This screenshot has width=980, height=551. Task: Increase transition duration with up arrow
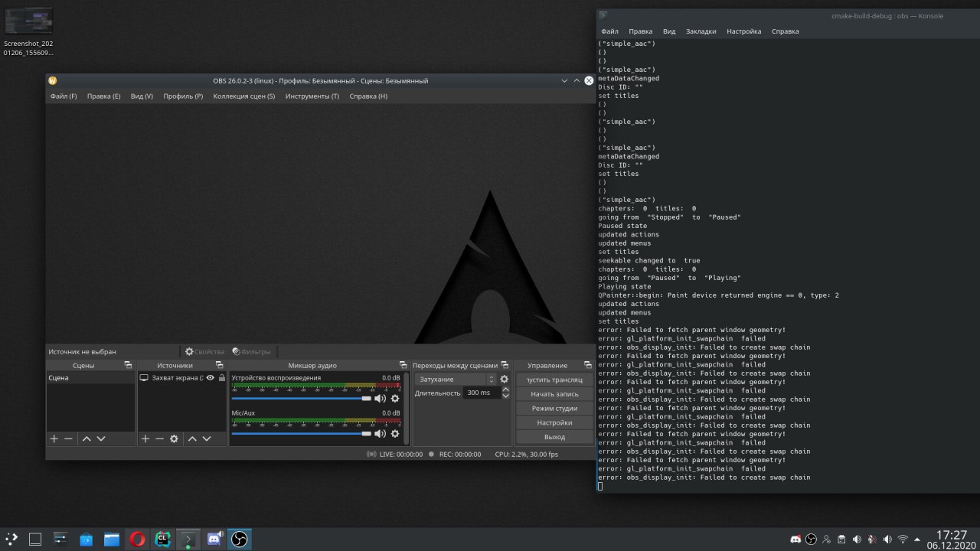click(x=505, y=390)
